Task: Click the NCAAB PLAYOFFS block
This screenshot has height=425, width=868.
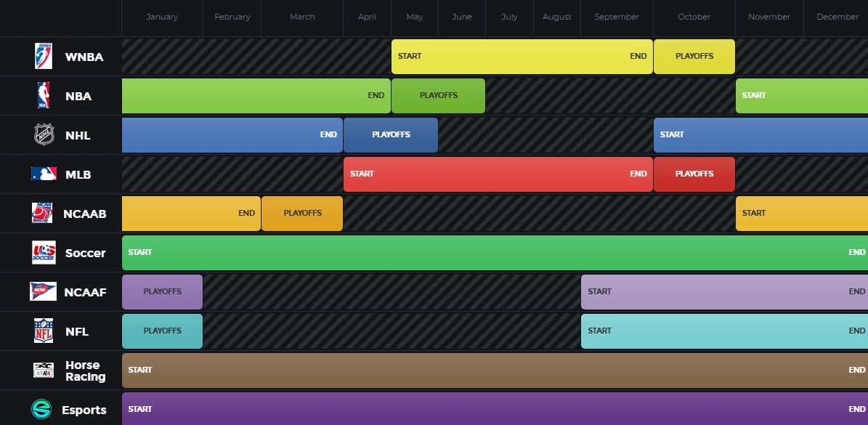Action: pyautogui.click(x=302, y=214)
